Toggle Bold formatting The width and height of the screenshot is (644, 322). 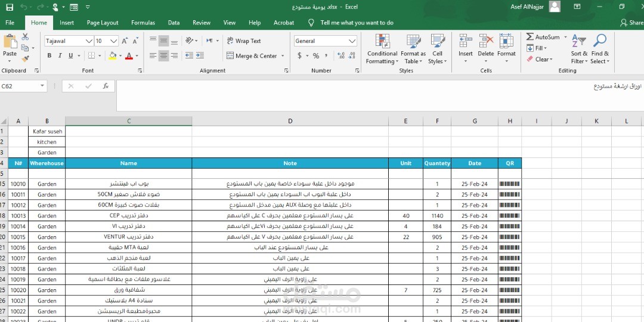pyautogui.click(x=49, y=55)
